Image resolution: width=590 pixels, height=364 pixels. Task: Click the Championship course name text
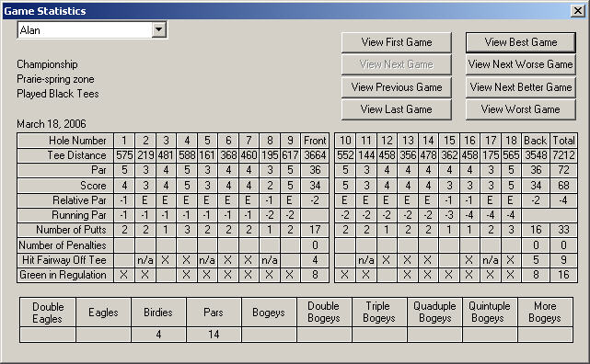pyautogui.click(x=47, y=64)
